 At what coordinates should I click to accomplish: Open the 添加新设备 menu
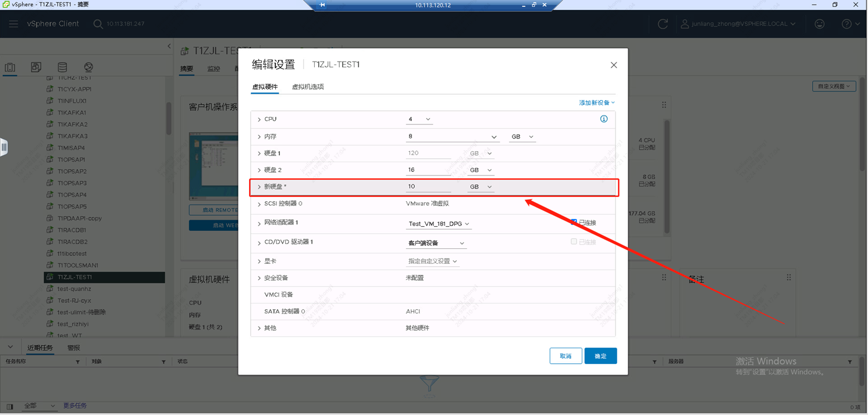coord(596,103)
